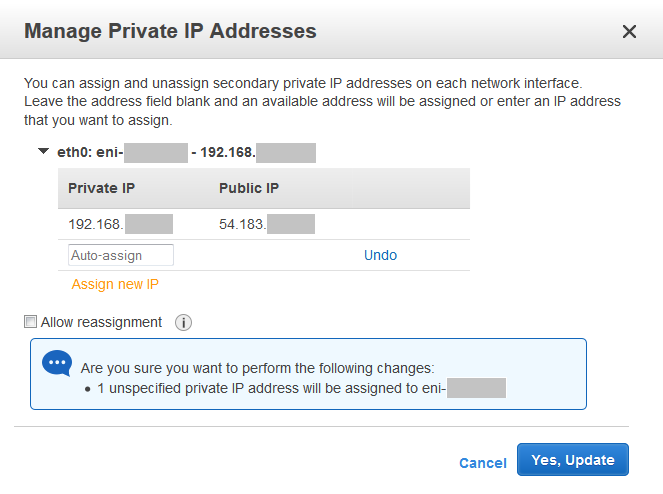Click the Private IP column header

[101, 188]
